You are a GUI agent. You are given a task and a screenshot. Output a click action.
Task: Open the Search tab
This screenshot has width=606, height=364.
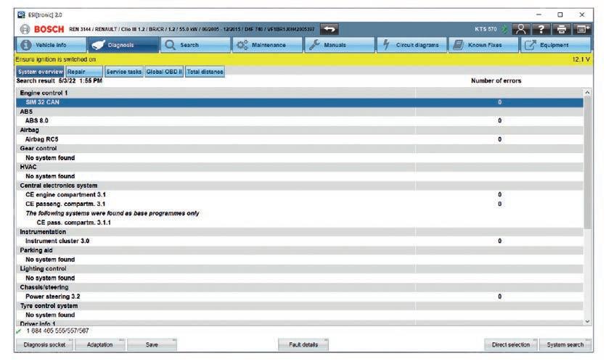pos(195,45)
